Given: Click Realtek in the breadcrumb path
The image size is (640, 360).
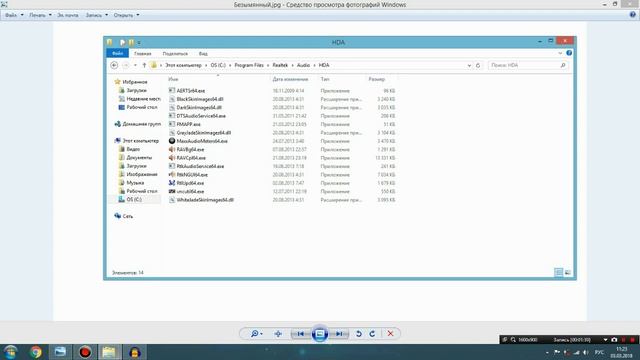Looking at the screenshot, I should (x=280, y=65).
